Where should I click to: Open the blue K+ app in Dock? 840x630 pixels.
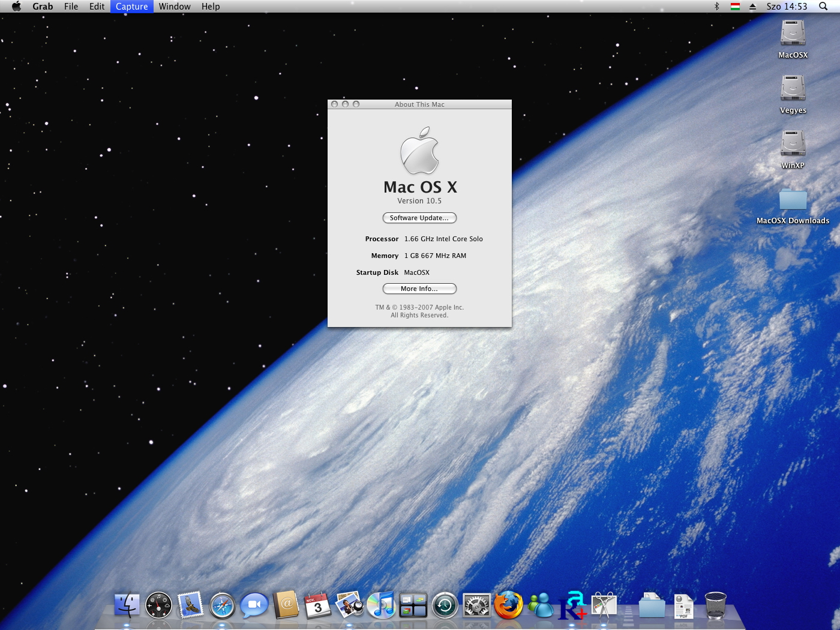(572, 605)
